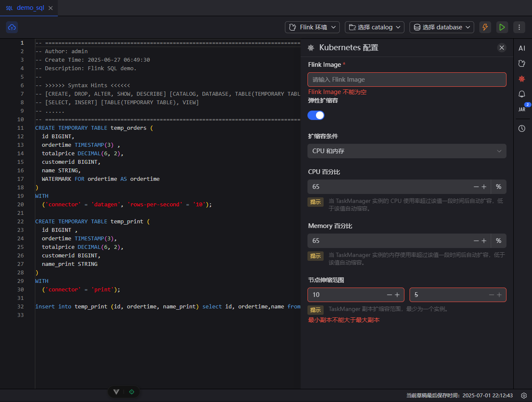The width and height of the screenshot is (532, 402).
Task: Click the Flink Image input field
Action: click(x=407, y=80)
